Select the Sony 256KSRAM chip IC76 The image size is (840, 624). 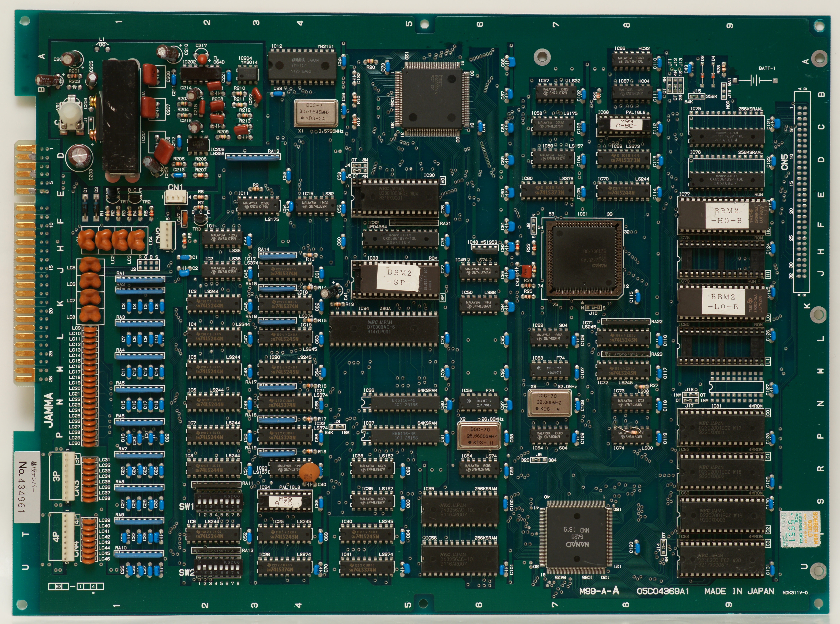727,180
